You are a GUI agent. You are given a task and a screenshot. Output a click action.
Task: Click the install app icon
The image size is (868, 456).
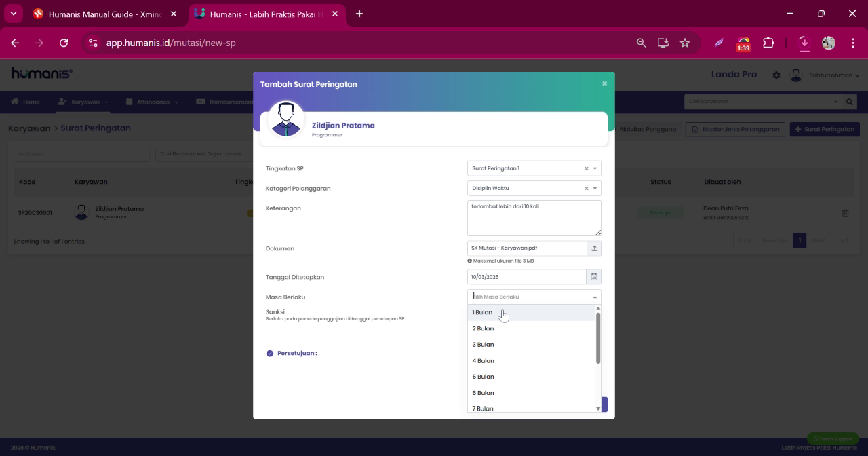point(663,43)
